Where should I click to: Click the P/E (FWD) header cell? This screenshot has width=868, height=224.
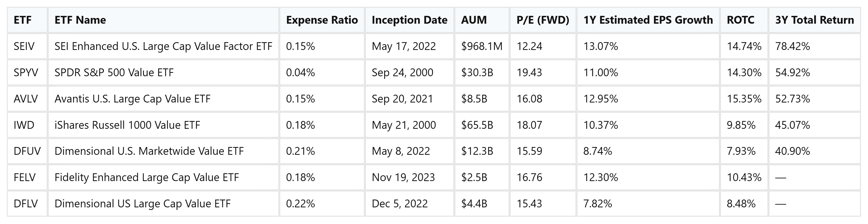click(x=542, y=20)
